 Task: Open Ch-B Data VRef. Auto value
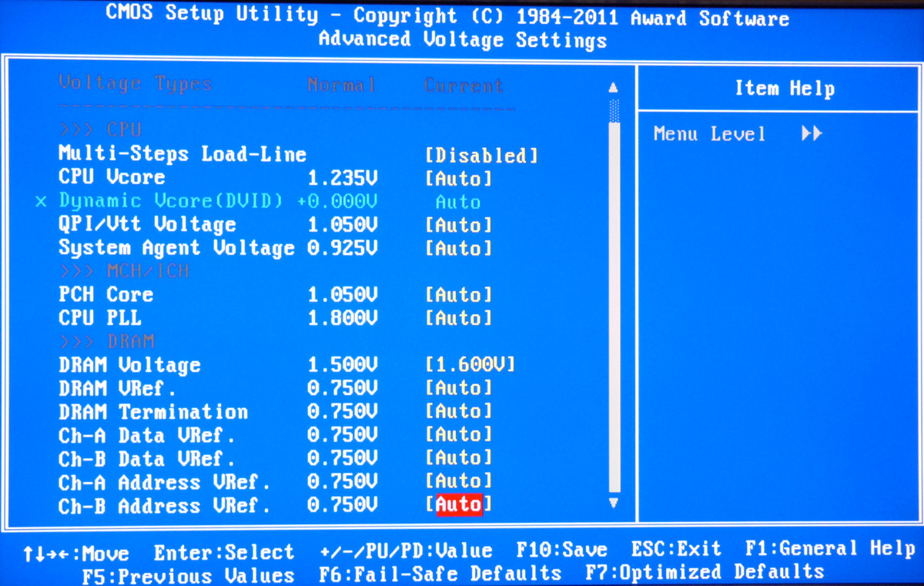tap(458, 458)
